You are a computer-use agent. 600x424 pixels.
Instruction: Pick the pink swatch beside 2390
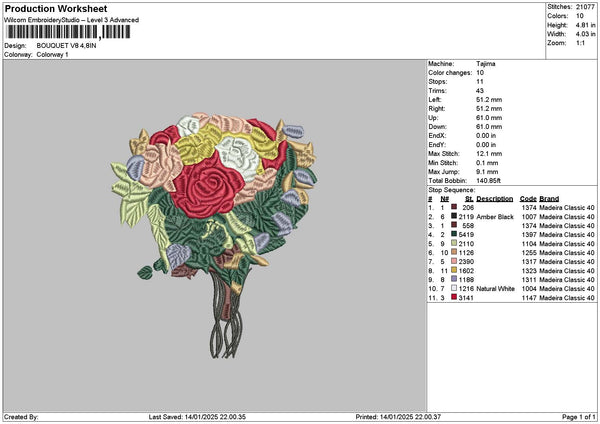(454, 261)
